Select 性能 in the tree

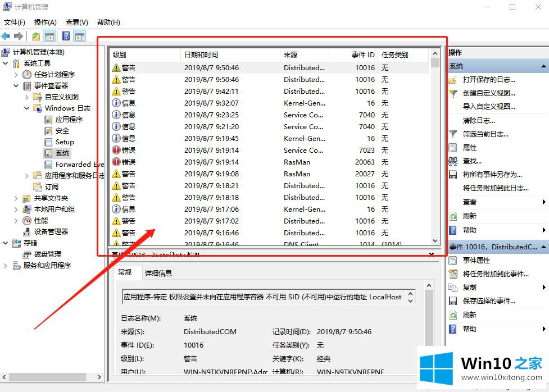pos(41,221)
